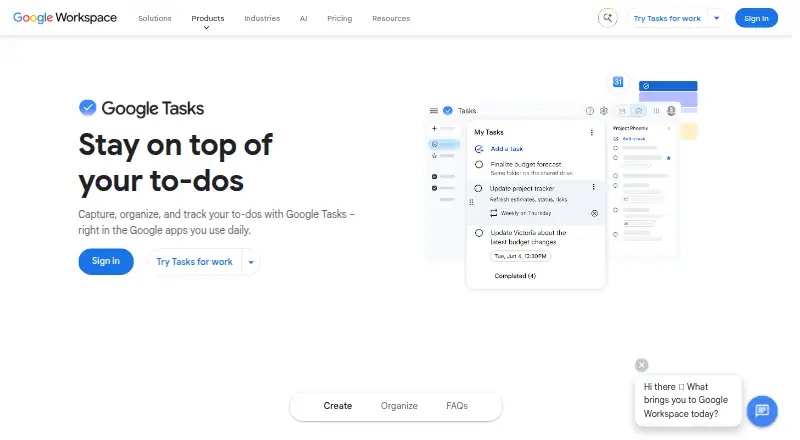The width and height of the screenshot is (800, 440).
Task: Open the Industries menu
Action: (x=262, y=18)
